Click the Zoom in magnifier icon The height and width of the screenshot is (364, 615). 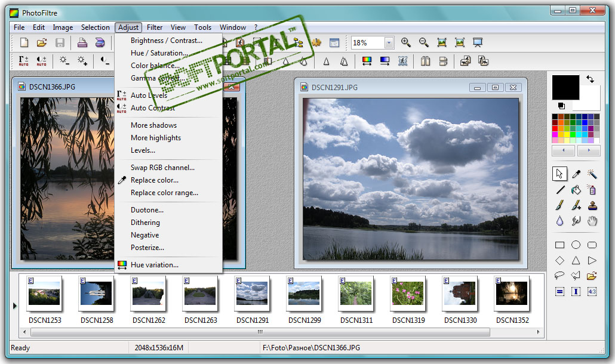tap(406, 42)
